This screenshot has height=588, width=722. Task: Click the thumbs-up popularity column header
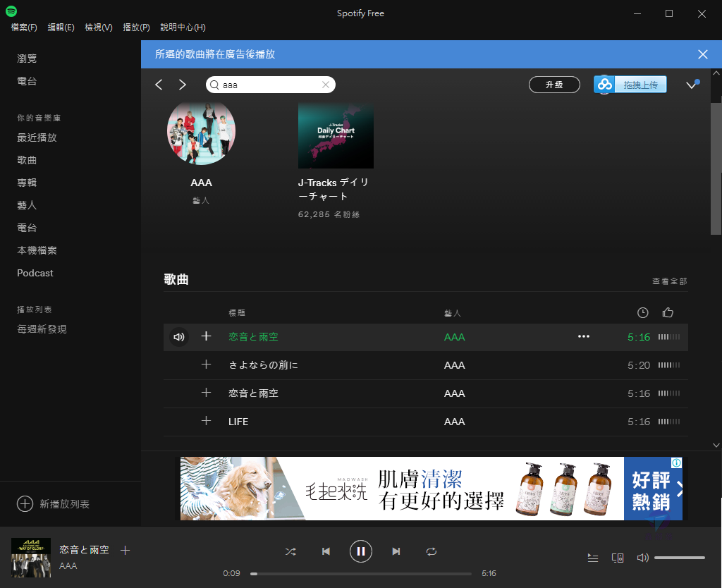[x=668, y=312]
